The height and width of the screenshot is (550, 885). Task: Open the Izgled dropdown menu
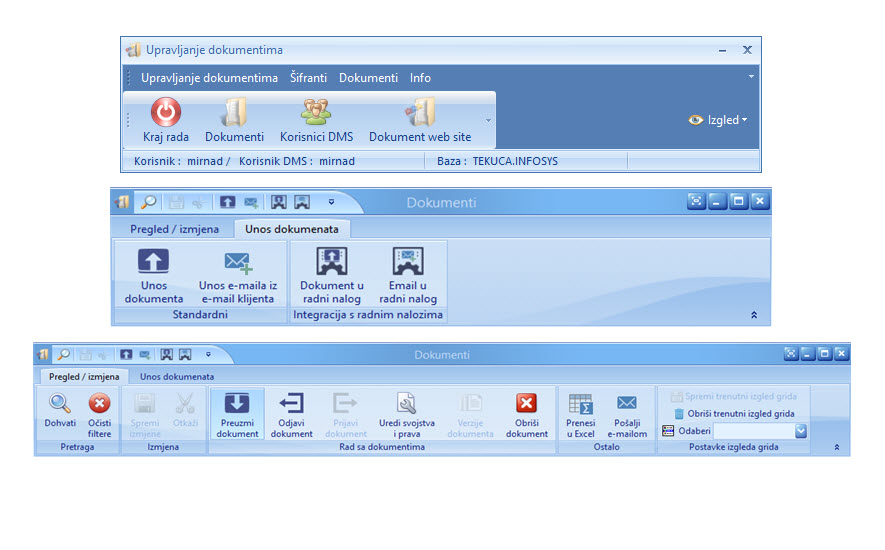pyautogui.click(x=718, y=120)
